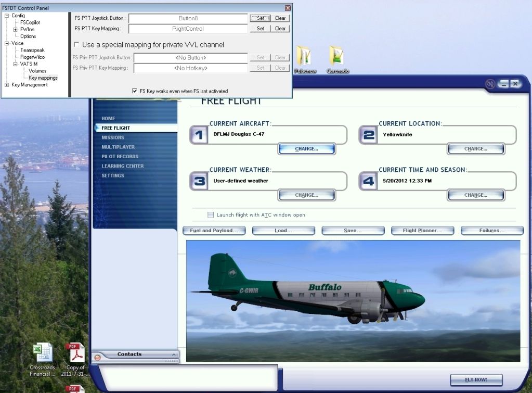Click the FS PTT Key Mapping field
This screenshot has height=393, width=532.
click(x=188, y=29)
